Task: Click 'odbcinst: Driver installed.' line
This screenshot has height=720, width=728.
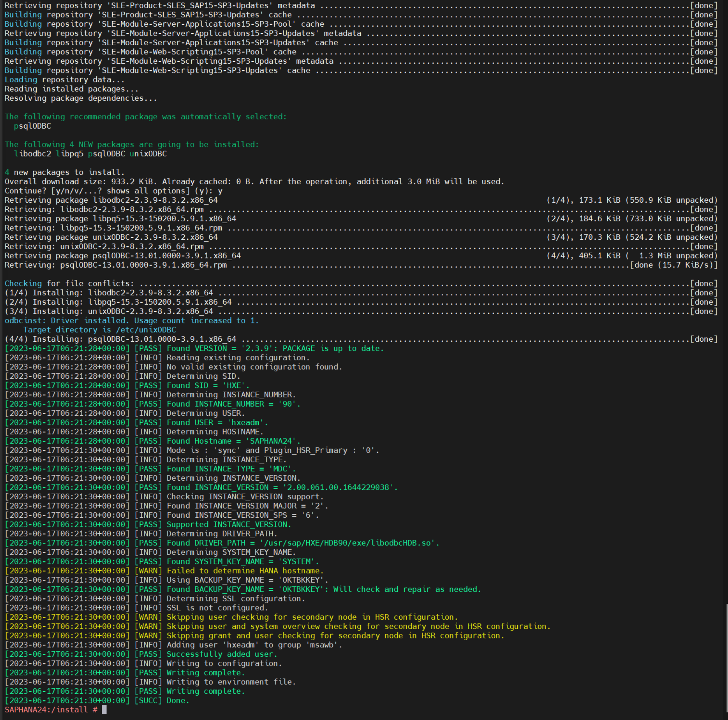Action: tap(132, 320)
